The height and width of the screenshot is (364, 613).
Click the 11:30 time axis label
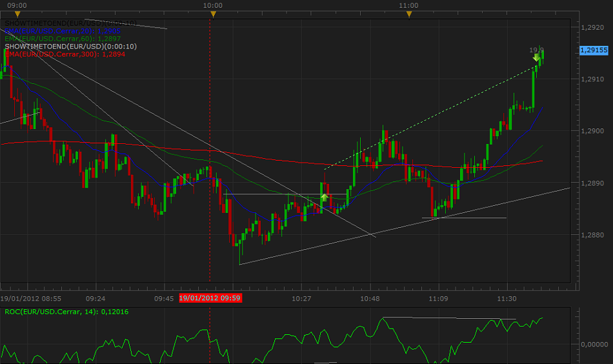(507, 298)
